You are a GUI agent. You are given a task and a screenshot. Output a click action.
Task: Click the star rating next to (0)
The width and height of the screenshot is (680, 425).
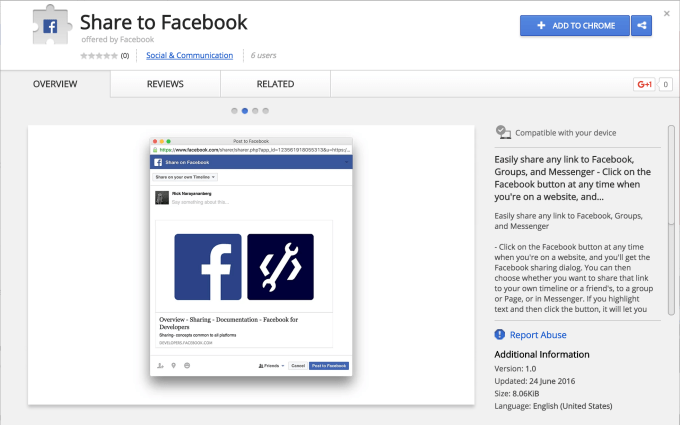click(x=99, y=56)
